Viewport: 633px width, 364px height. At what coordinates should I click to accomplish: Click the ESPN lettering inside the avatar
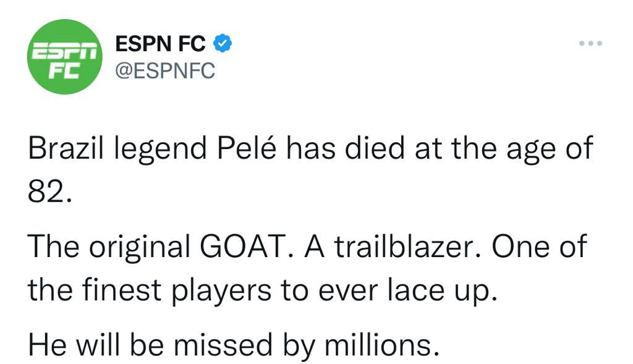[64, 52]
